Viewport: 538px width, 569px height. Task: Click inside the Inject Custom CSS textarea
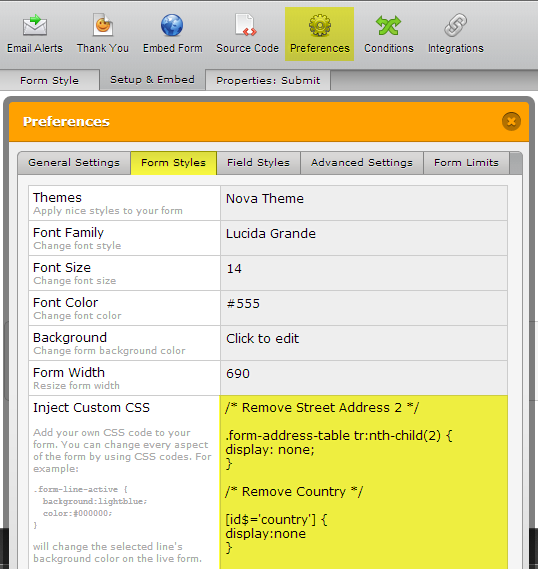(364, 482)
